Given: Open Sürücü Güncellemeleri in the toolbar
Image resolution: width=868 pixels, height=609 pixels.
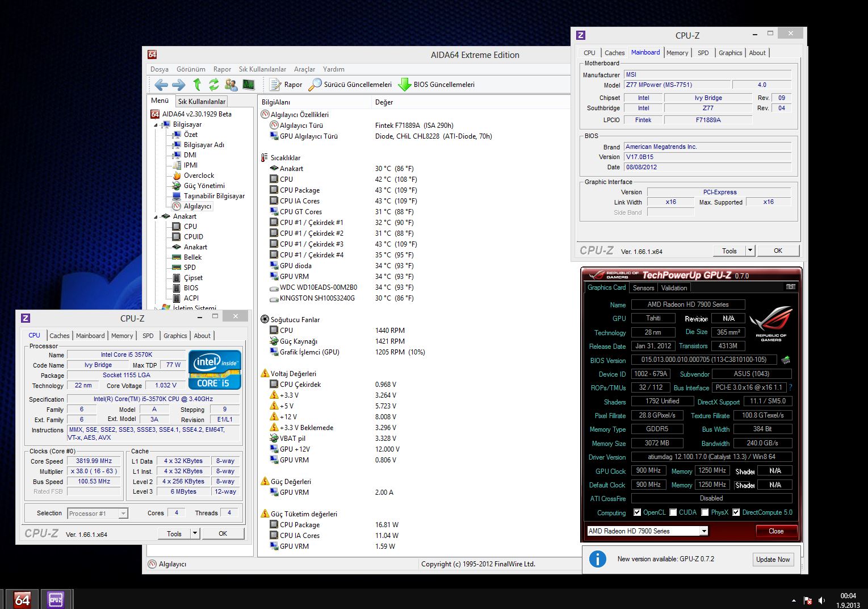Looking at the screenshot, I should pyautogui.click(x=350, y=85).
